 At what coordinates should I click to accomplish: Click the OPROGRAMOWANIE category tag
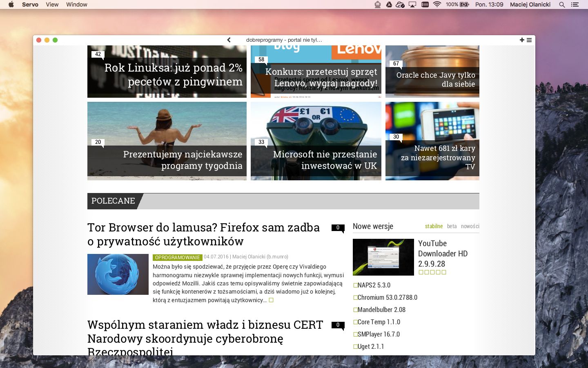[x=178, y=258]
